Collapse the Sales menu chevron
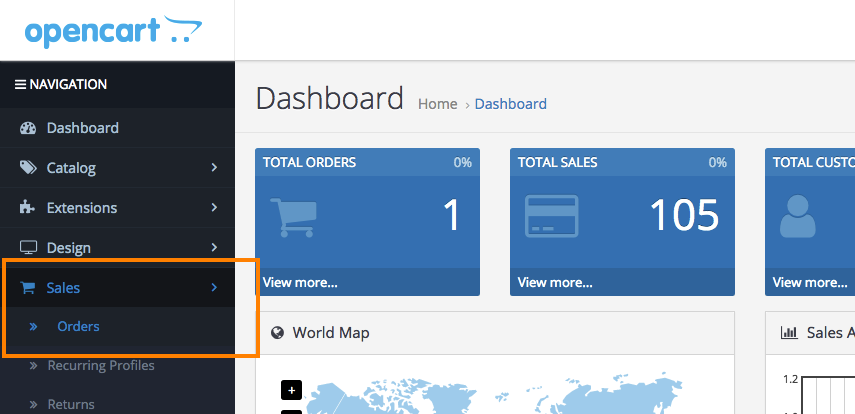 click(214, 288)
